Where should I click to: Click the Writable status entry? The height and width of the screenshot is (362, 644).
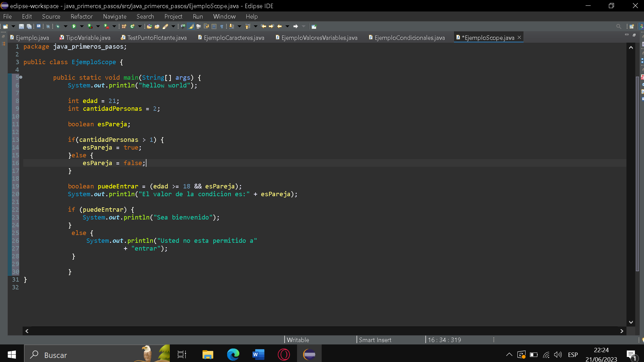[298, 340]
